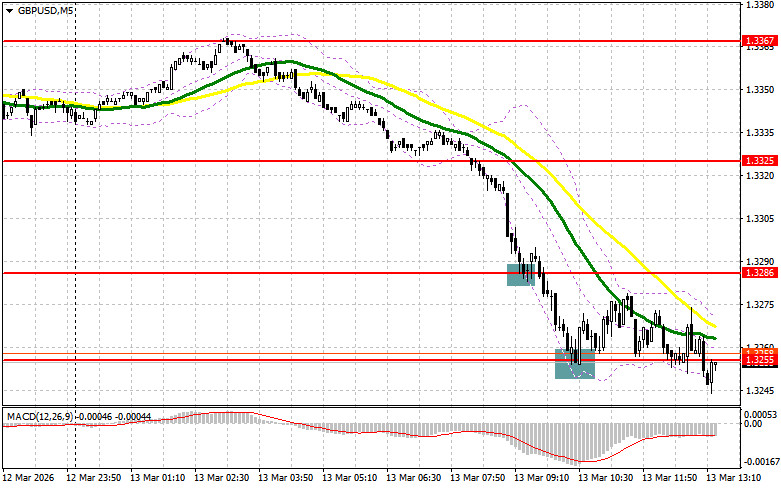The width and height of the screenshot is (781, 489).
Task: Click the 13 Mar 10:30 time label
Action: (605, 478)
